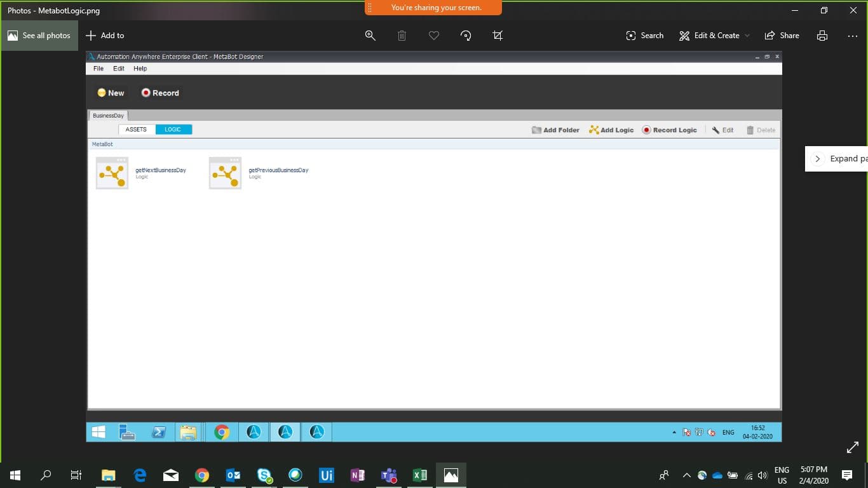This screenshot has height=488, width=868.
Task: Add photo to favorites heart icon
Action: coord(434,36)
